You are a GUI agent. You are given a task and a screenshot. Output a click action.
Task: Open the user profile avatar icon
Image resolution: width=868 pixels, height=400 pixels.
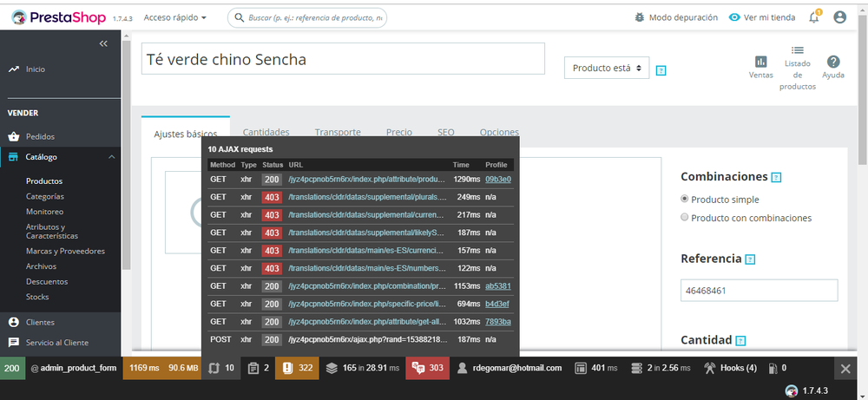(839, 17)
